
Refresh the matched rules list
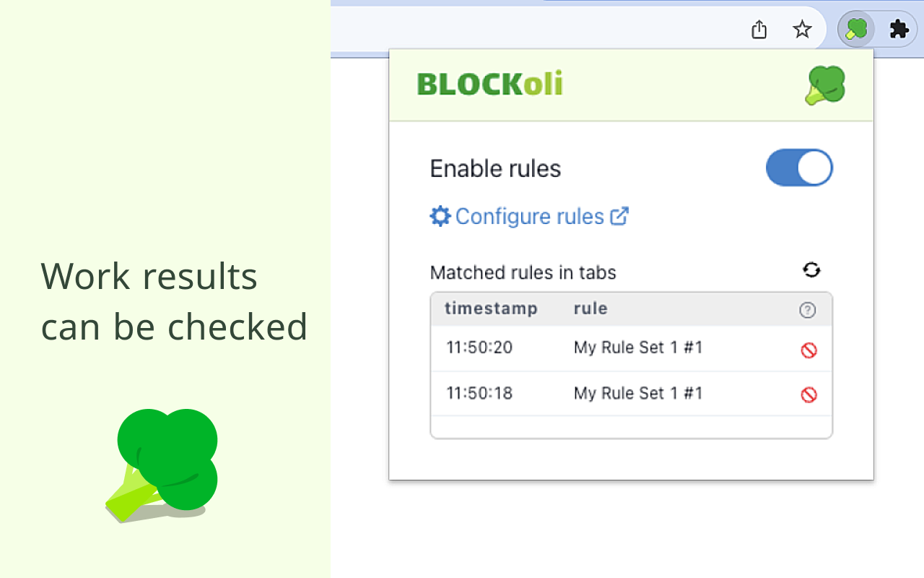pos(811,269)
